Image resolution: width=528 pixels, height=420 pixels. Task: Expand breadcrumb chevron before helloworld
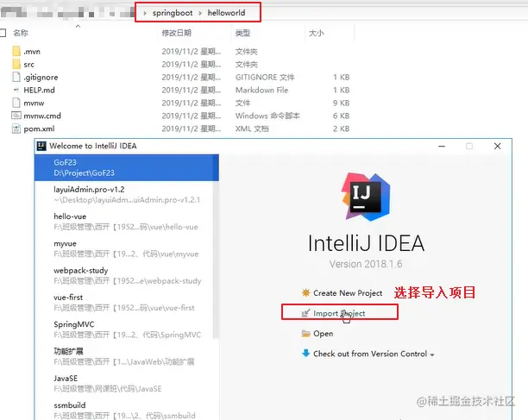pyautogui.click(x=200, y=13)
